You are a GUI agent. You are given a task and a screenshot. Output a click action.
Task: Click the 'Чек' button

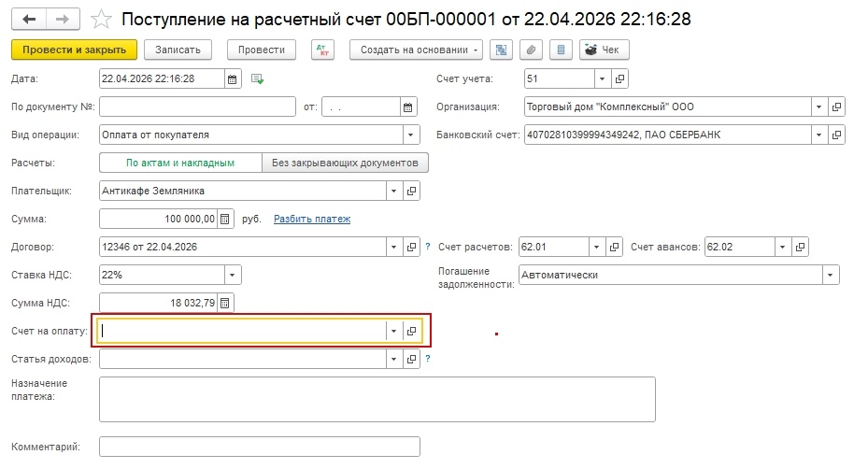tap(604, 50)
